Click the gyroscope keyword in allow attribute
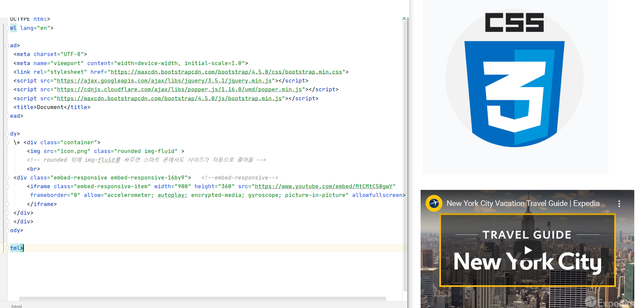 [x=263, y=195]
